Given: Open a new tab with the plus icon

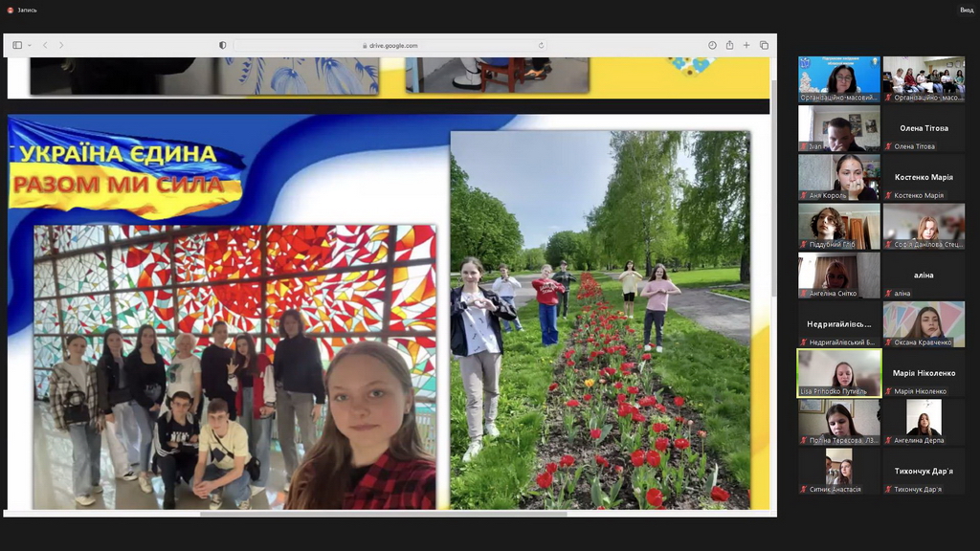Looking at the screenshot, I should coord(746,45).
